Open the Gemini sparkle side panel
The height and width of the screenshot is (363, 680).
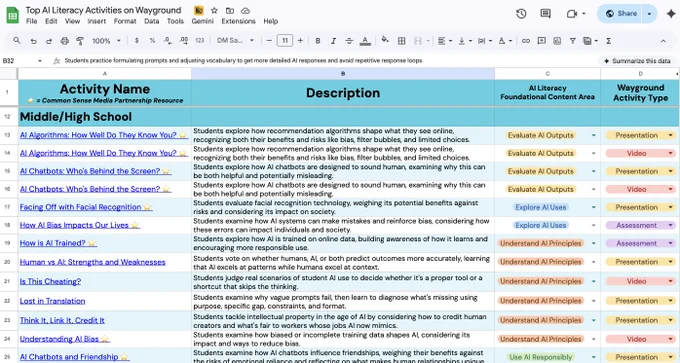[x=671, y=14]
